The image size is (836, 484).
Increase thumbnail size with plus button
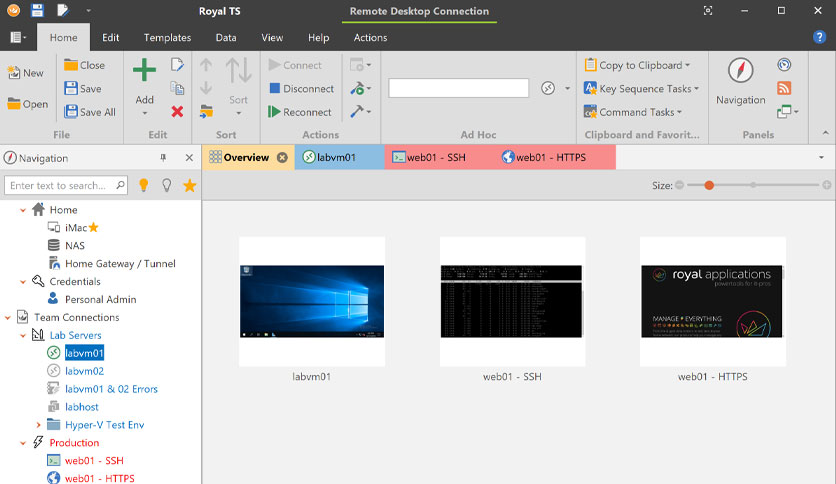(826, 185)
